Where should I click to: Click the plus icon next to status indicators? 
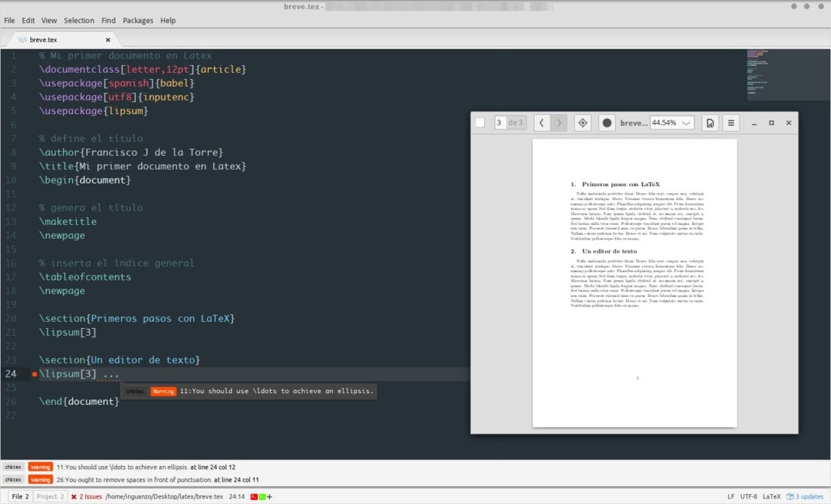click(269, 496)
